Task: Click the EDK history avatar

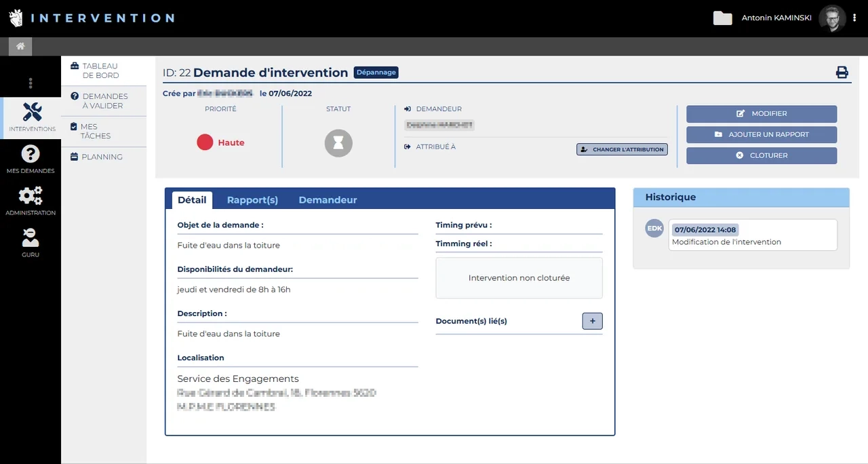Action: coord(654,229)
